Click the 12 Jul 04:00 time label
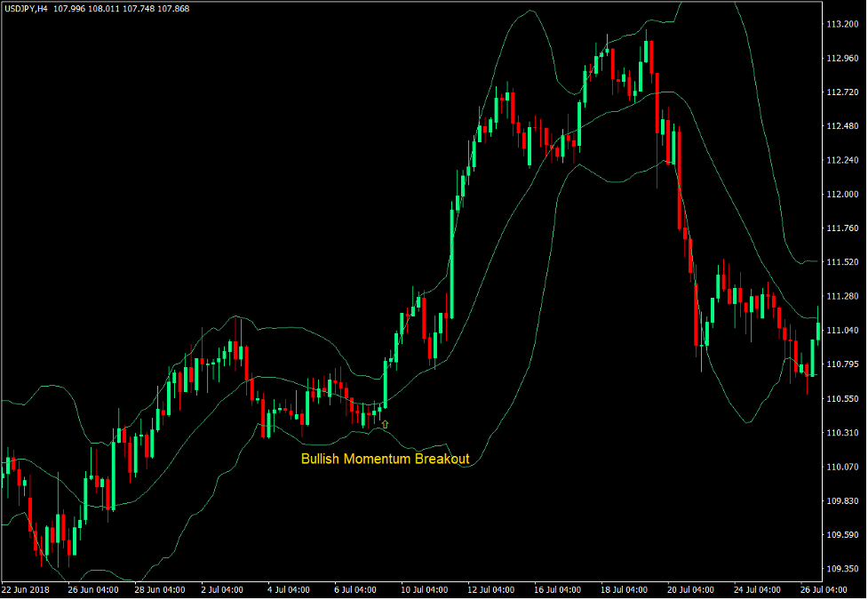 coord(490,589)
